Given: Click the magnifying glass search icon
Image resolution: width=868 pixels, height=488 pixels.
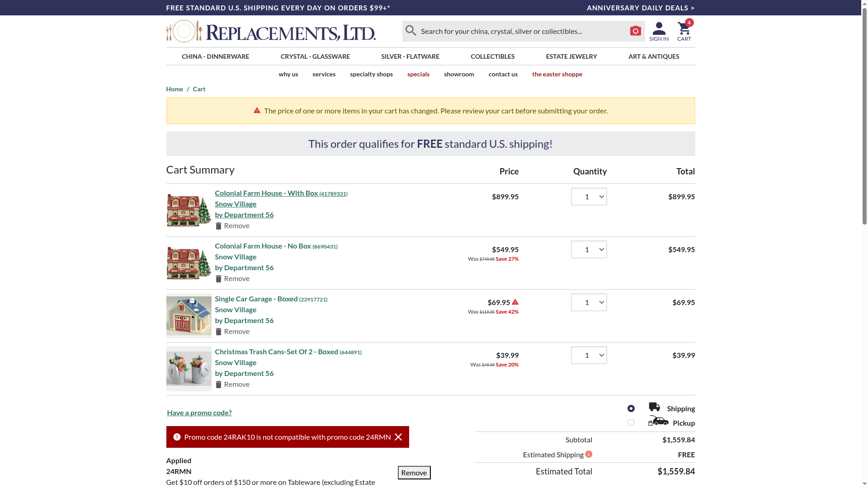Looking at the screenshot, I should pyautogui.click(x=410, y=31).
